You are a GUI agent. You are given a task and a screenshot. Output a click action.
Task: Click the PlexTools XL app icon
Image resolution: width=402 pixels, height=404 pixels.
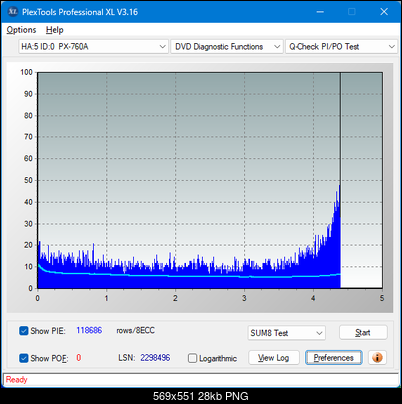point(13,12)
